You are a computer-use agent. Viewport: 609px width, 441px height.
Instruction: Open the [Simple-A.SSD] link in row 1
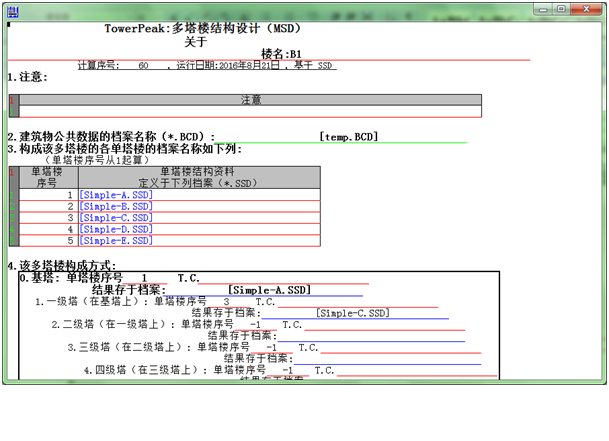[x=116, y=195]
